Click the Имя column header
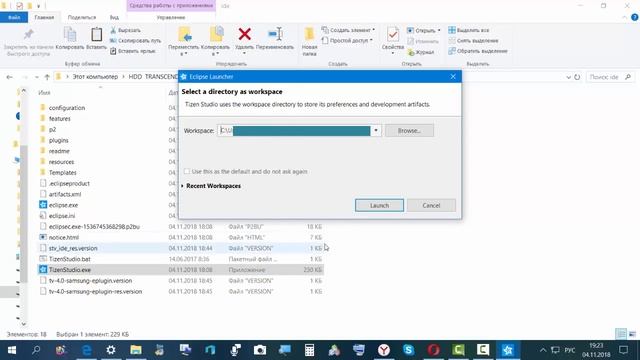 pos(44,93)
